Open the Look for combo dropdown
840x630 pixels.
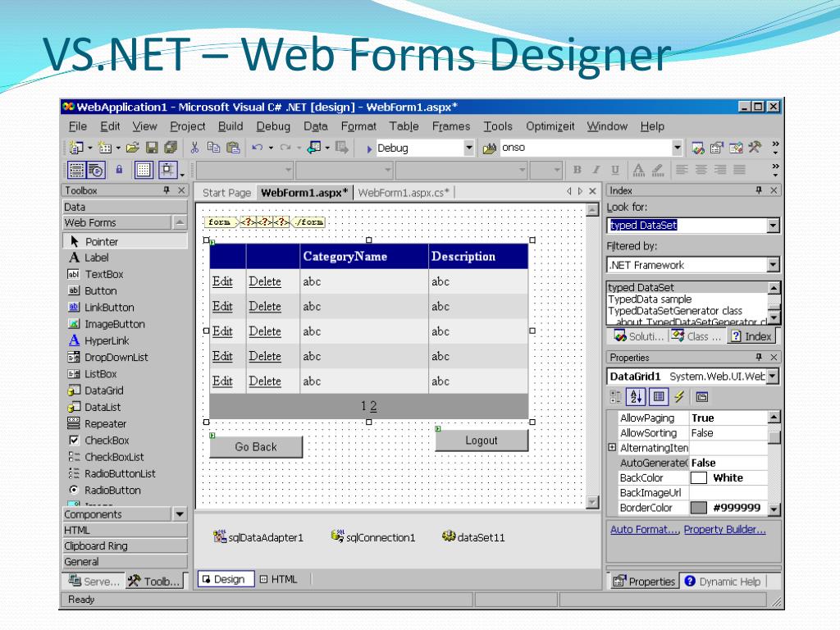tap(773, 226)
